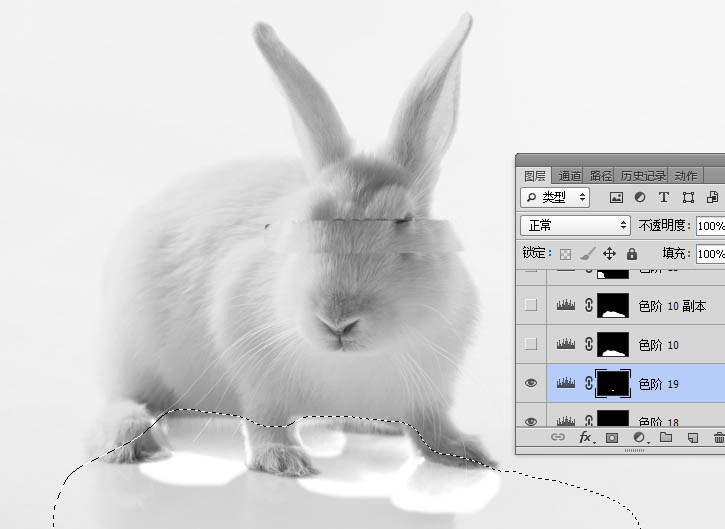
Task: Switch to the 通道 tab
Action: (569, 175)
